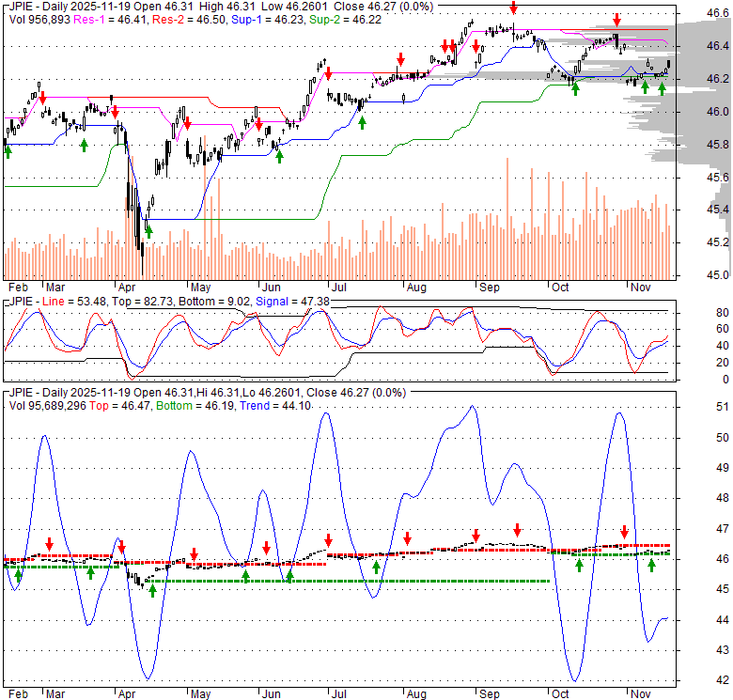Click the Sup-2 = 46.22 legend label
The height and width of the screenshot is (700, 733).
coord(346,20)
